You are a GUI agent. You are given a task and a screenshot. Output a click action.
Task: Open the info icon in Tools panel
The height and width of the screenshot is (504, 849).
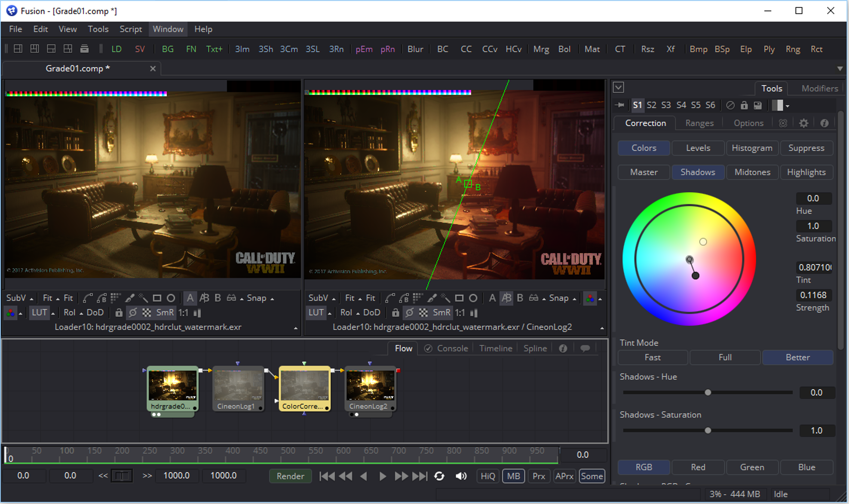pos(824,123)
